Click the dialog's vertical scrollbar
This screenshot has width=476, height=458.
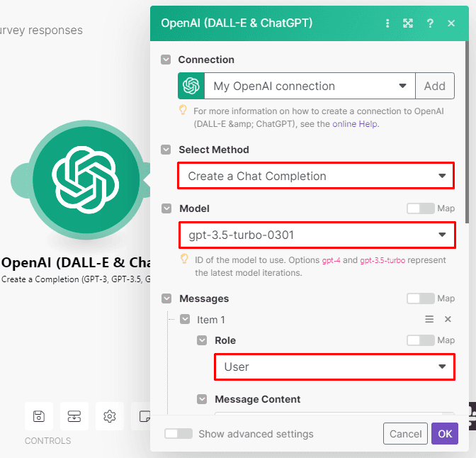coord(467,132)
